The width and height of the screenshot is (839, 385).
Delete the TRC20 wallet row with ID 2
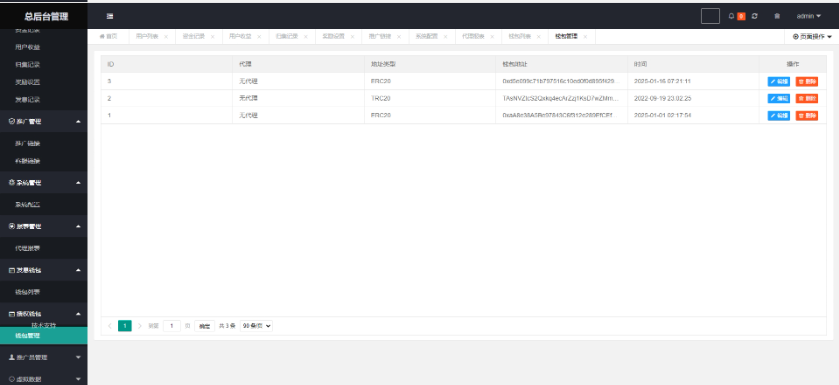click(x=806, y=98)
